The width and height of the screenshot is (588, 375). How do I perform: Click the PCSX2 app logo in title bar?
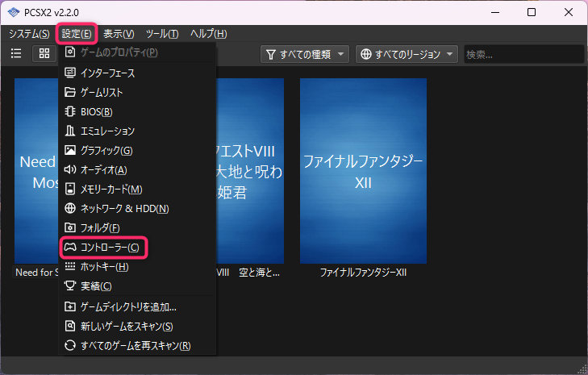[14, 12]
